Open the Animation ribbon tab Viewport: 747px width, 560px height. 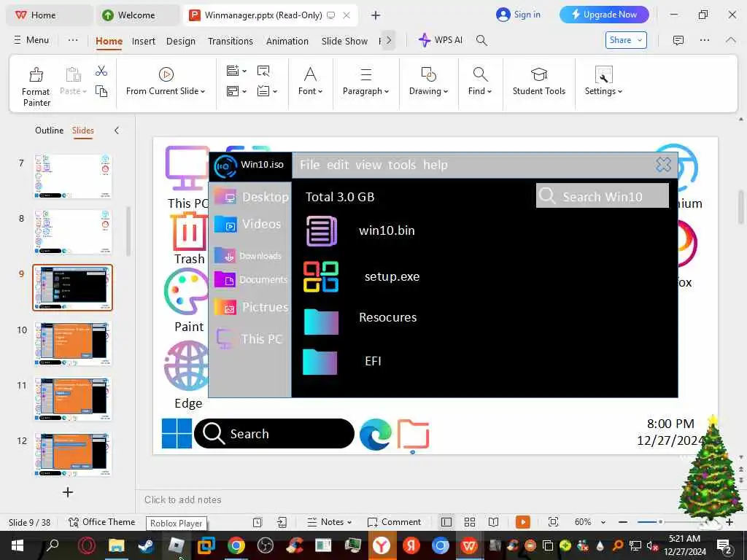point(287,41)
